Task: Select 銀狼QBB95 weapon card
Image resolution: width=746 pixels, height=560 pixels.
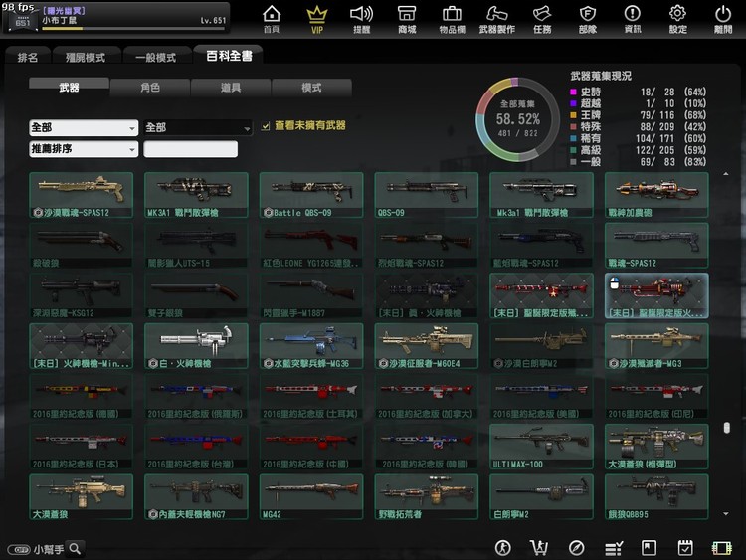Action: (x=656, y=496)
